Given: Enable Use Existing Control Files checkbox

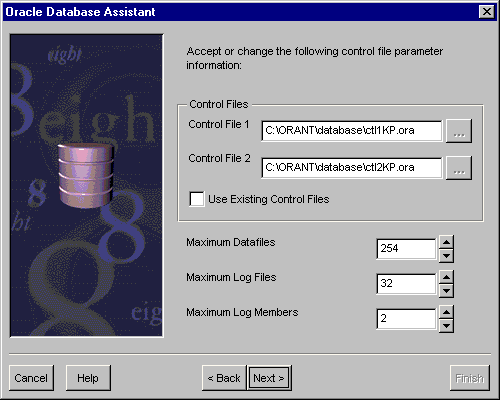Looking at the screenshot, I should [197, 199].
